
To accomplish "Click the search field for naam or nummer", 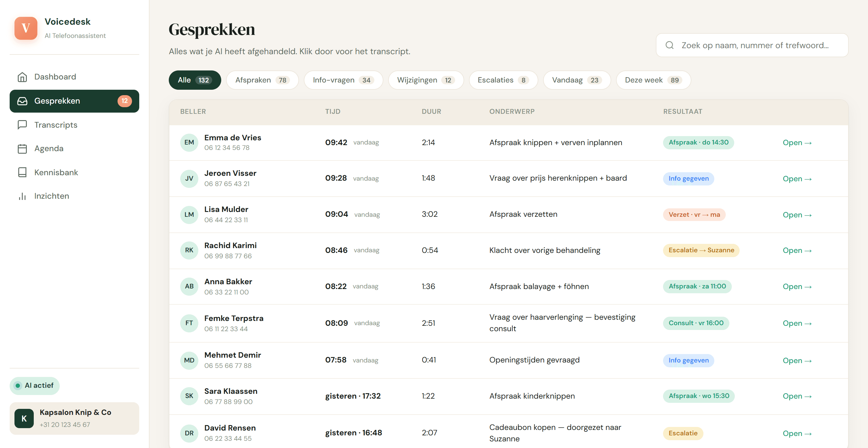I will (752, 45).
